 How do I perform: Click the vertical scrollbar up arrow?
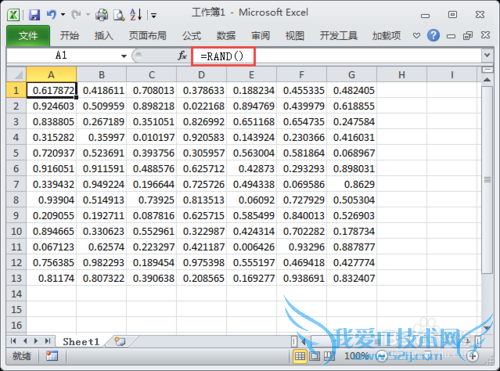point(487,80)
